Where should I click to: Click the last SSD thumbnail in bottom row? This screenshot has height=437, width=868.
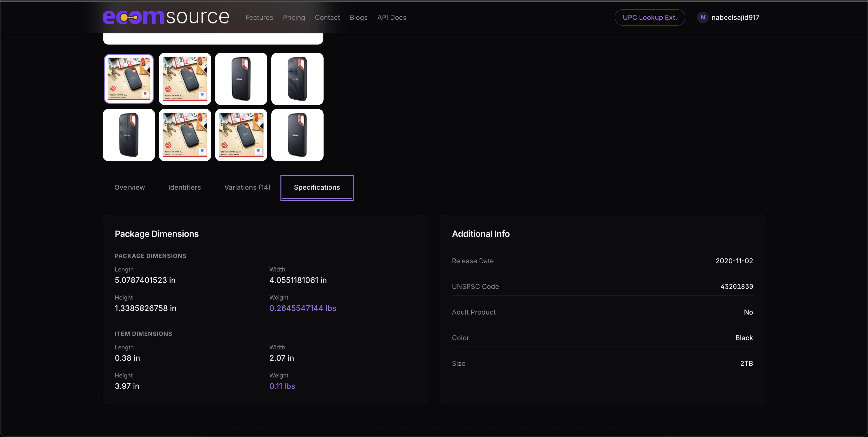coord(297,135)
